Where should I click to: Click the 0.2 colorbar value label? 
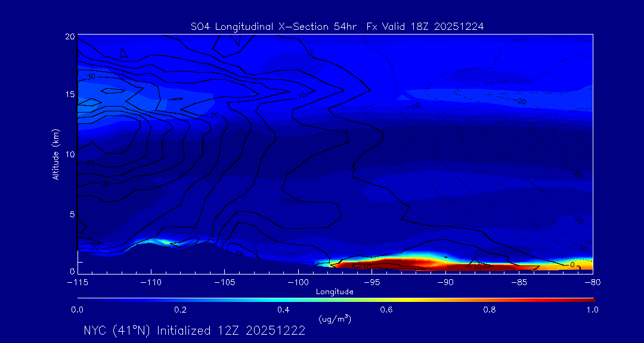tap(181, 310)
